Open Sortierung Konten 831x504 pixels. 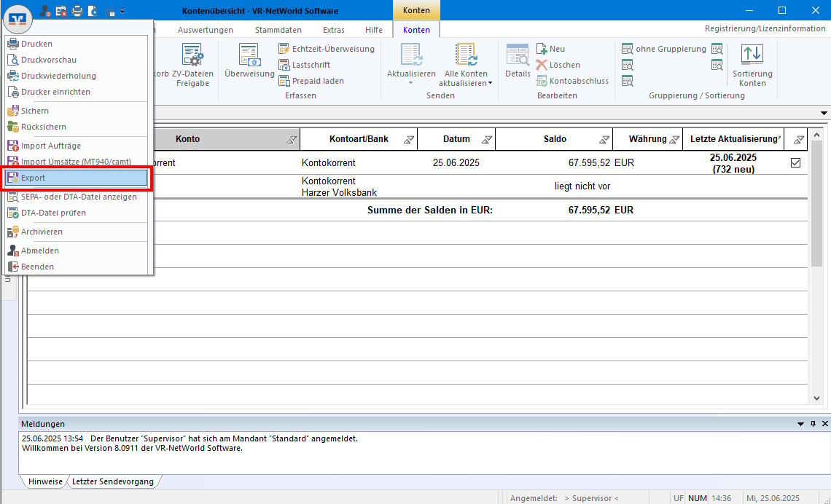tap(752, 65)
